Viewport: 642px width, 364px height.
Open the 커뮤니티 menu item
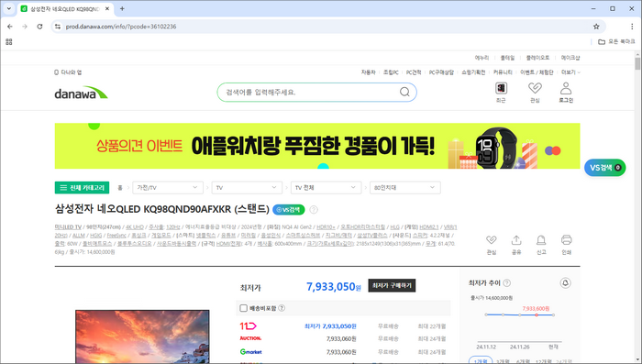(x=503, y=72)
